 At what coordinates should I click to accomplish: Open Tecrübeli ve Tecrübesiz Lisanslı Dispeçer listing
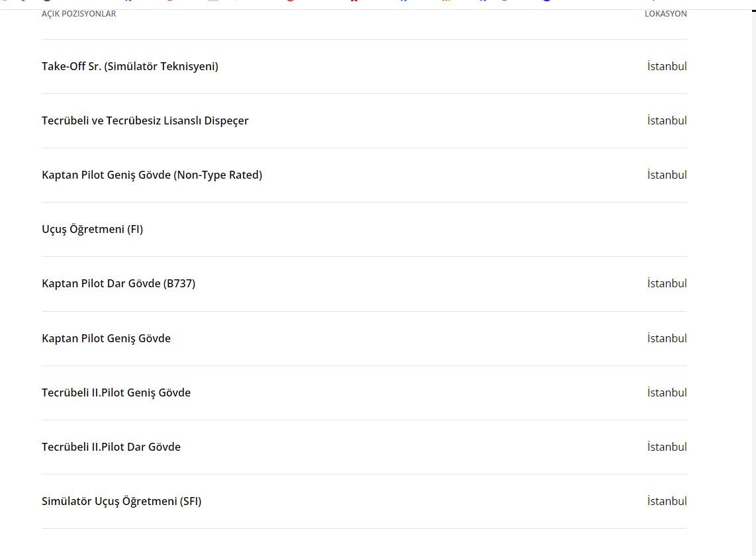pyautogui.click(x=145, y=120)
